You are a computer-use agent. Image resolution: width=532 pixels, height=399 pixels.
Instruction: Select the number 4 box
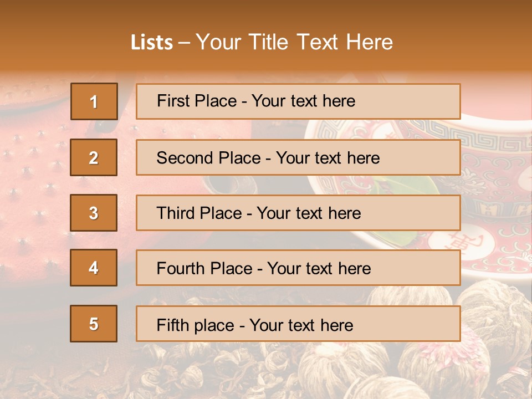point(94,268)
